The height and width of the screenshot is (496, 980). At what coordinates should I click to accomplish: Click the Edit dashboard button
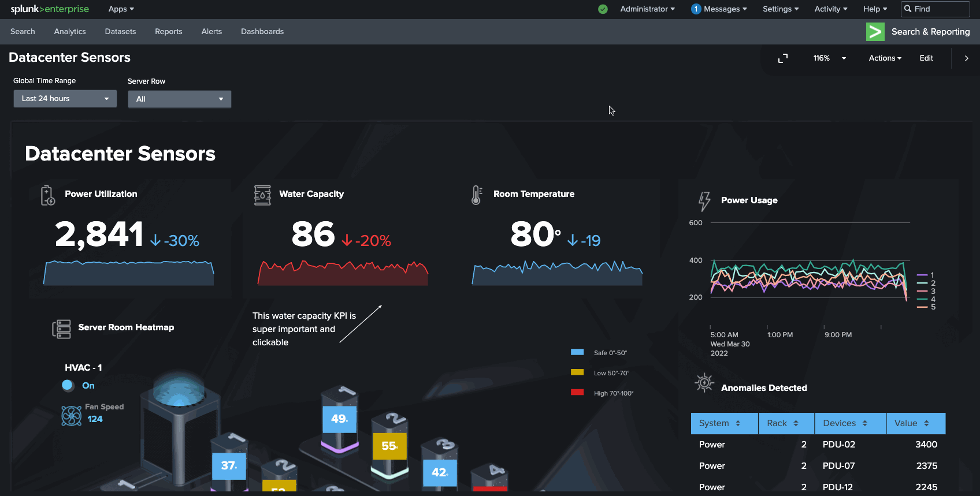(x=926, y=58)
